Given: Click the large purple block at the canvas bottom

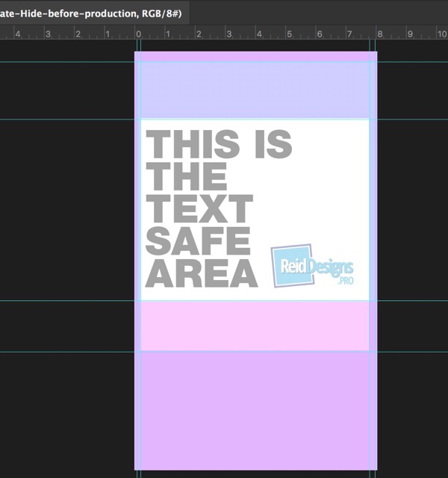Looking at the screenshot, I should [255, 411].
